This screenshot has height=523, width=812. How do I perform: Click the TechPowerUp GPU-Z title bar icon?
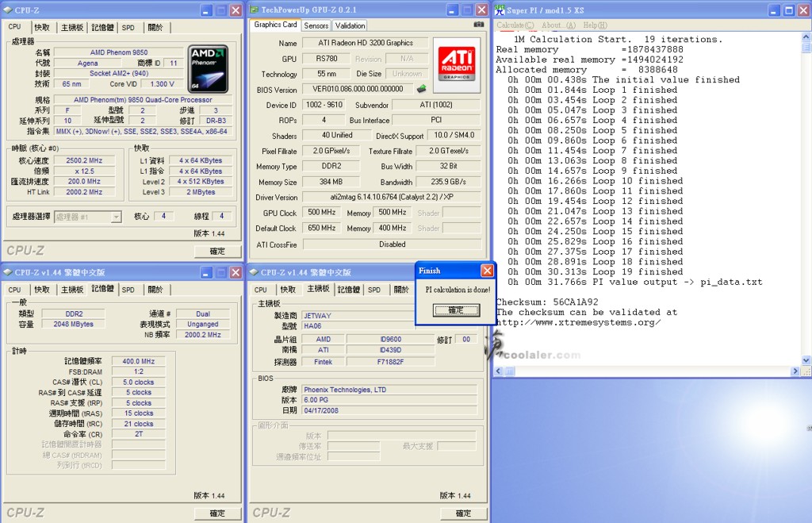(254, 10)
